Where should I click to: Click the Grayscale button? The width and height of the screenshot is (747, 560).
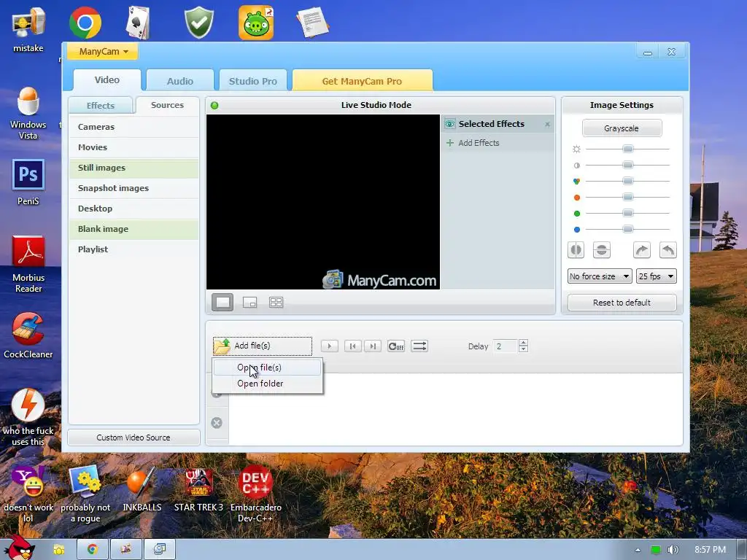point(622,128)
